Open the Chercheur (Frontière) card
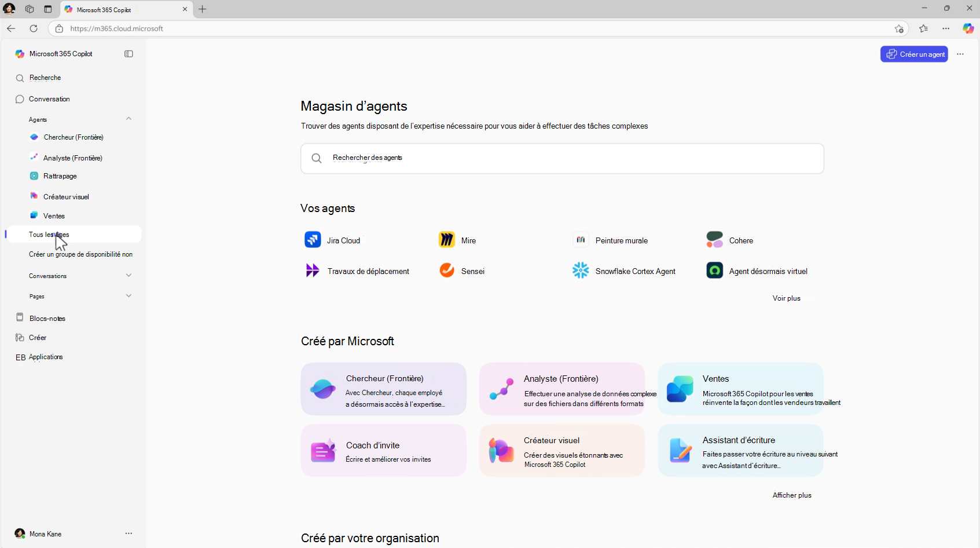Viewport: 980px width, 548px height. click(383, 389)
